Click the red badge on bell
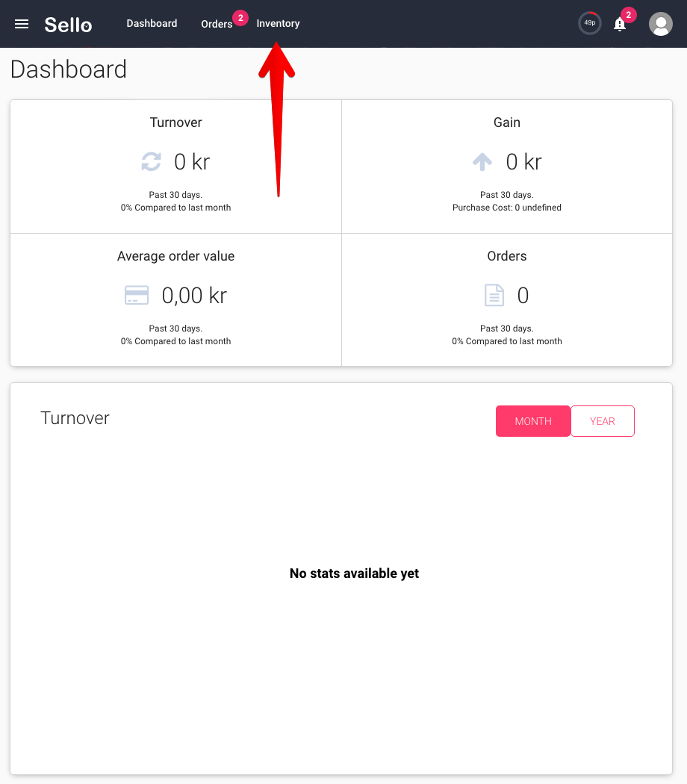The width and height of the screenshot is (687, 784). (x=629, y=15)
